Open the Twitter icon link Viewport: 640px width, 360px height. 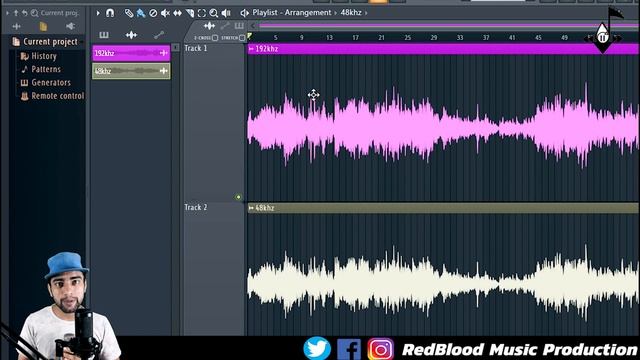click(x=317, y=348)
